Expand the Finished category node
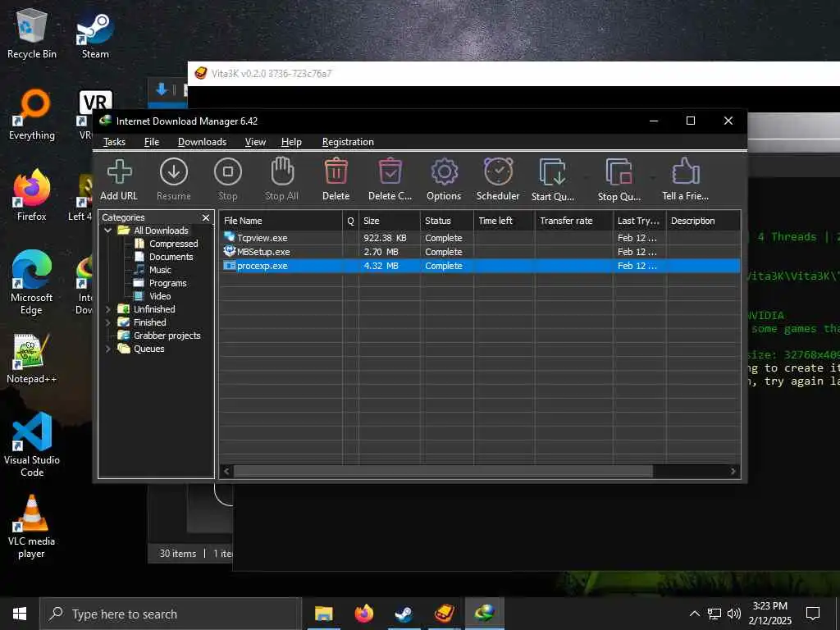Screen dimensions: 840x630 point(108,322)
